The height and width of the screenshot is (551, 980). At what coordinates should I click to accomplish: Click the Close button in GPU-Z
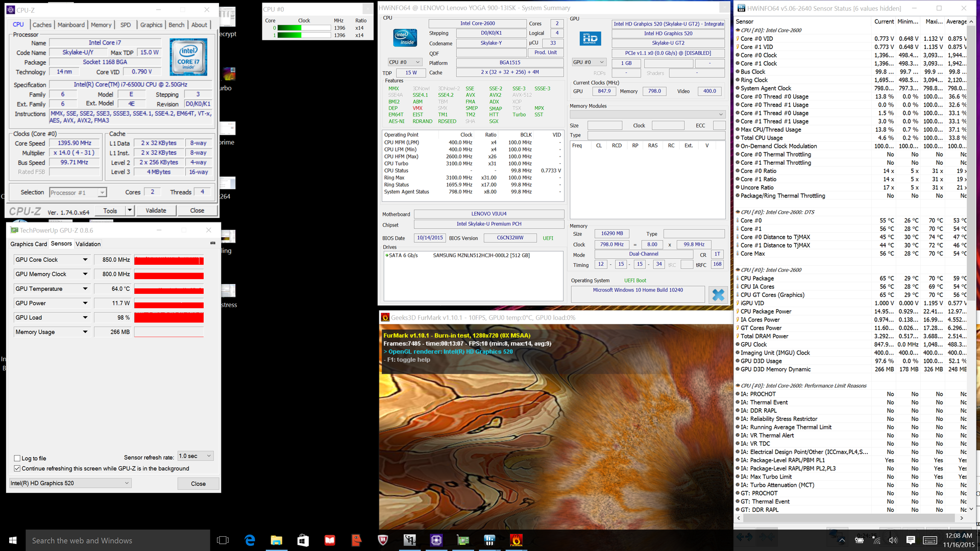[198, 484]
